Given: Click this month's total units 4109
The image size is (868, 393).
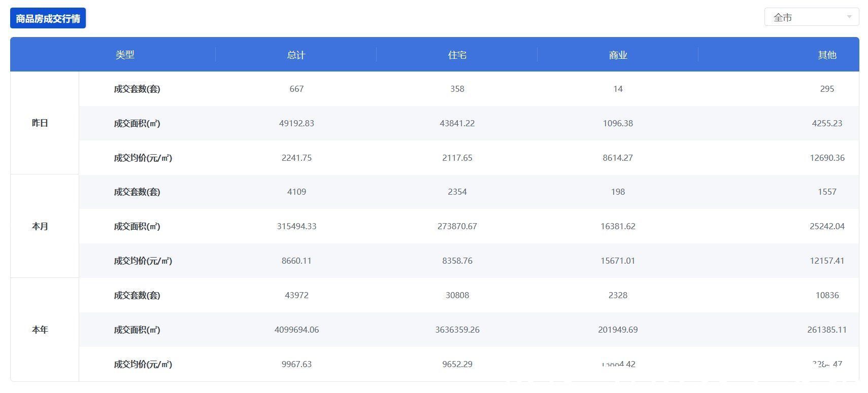Looking at the screenshot, I should (x=296, y=192).
